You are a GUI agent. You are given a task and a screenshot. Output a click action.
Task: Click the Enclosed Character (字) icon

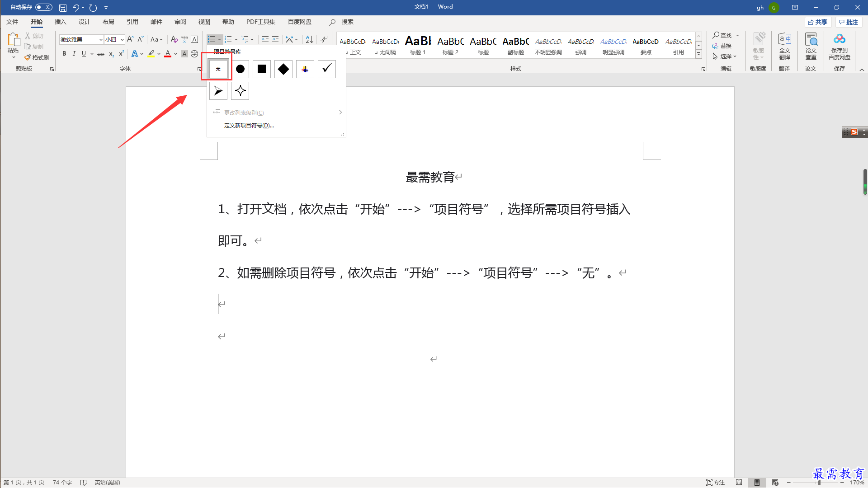click(194, 54)
